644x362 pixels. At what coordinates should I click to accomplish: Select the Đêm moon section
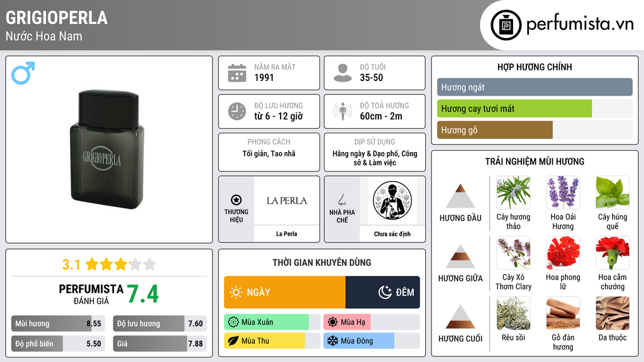tap(383, 292)
